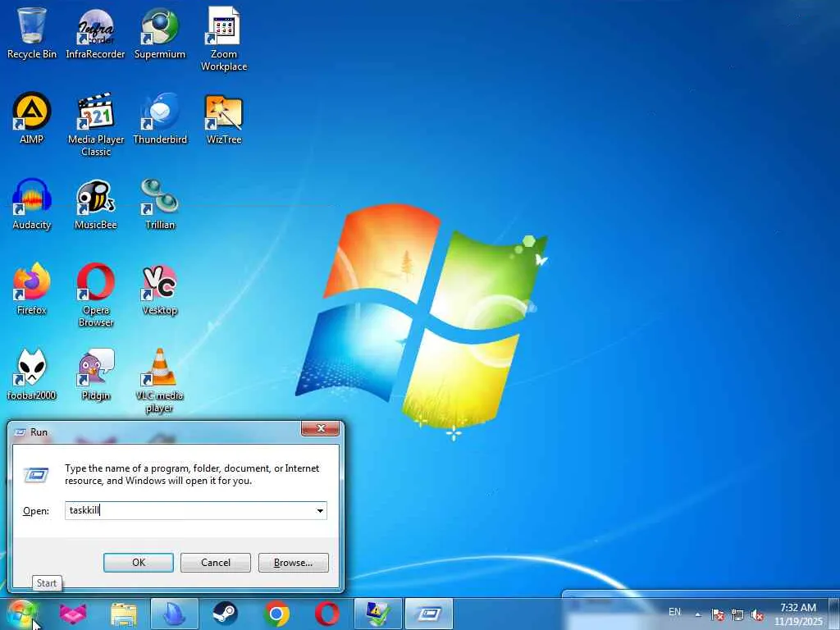Click the muted volume tray icon

(757, 614)
